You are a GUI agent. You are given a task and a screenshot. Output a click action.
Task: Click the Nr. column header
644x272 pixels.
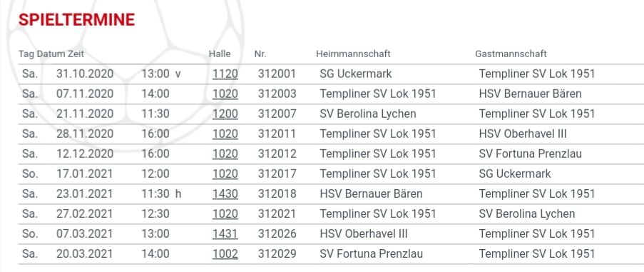click(x=260, y=54)
